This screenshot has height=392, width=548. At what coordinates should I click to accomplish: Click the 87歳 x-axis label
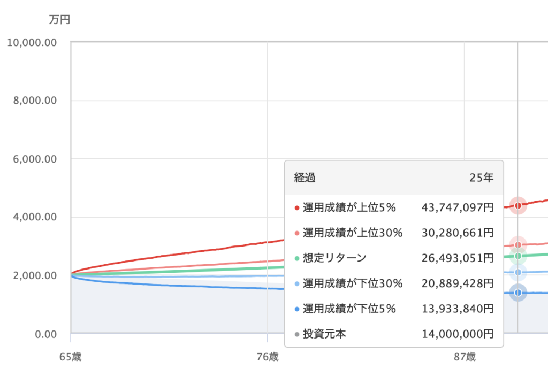464,357
